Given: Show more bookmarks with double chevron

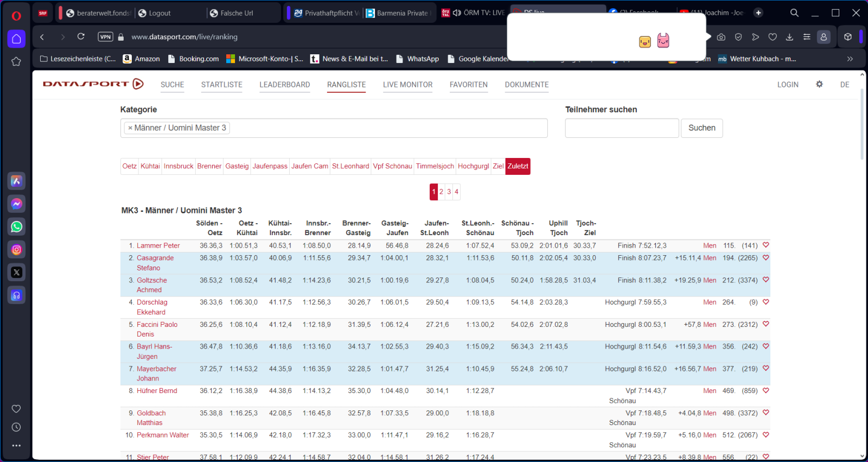Looking at the screenshot, I should pos(850,59).
